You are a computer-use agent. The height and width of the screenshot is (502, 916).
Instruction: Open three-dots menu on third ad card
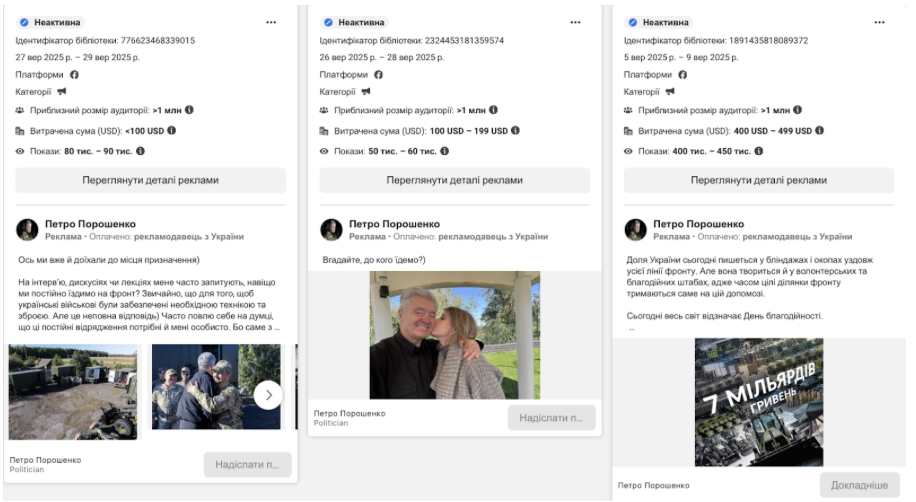(879, 22)
